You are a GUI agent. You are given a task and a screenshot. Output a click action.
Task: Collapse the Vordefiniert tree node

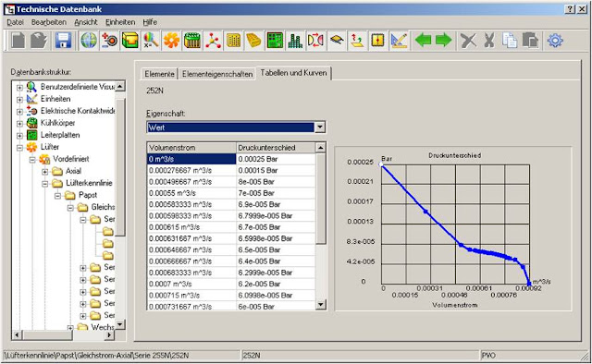coord(32,160)
